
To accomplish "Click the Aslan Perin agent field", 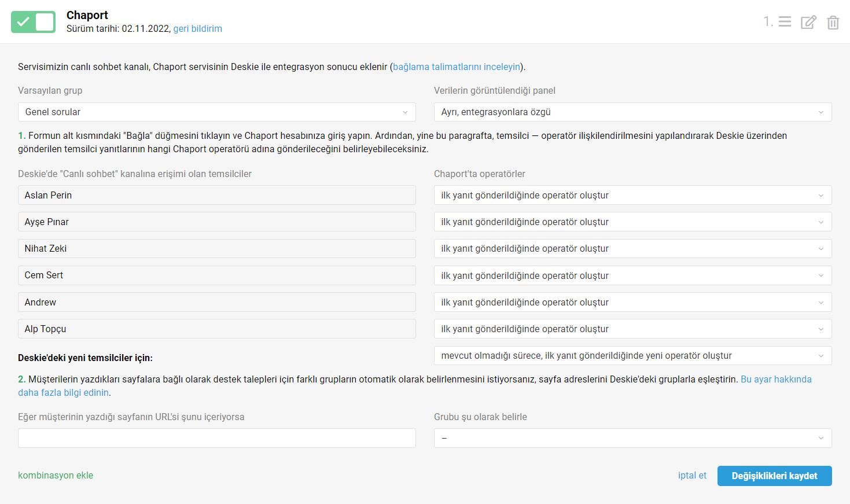I will tap(217, 195).
